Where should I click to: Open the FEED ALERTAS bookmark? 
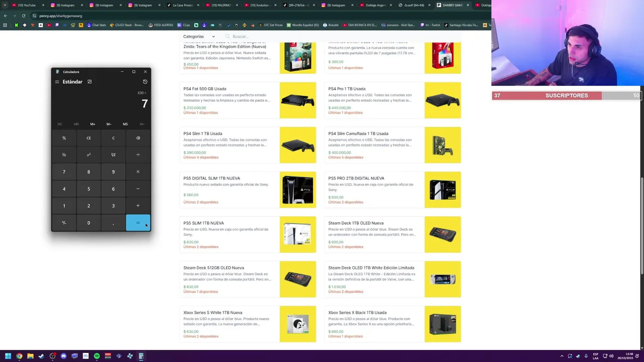click(x=161, y=25)
